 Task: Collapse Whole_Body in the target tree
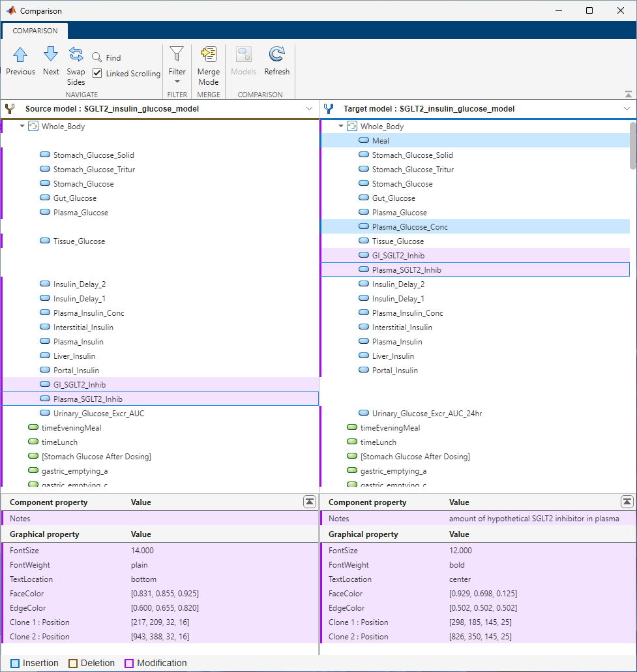[x=342, y=126]
